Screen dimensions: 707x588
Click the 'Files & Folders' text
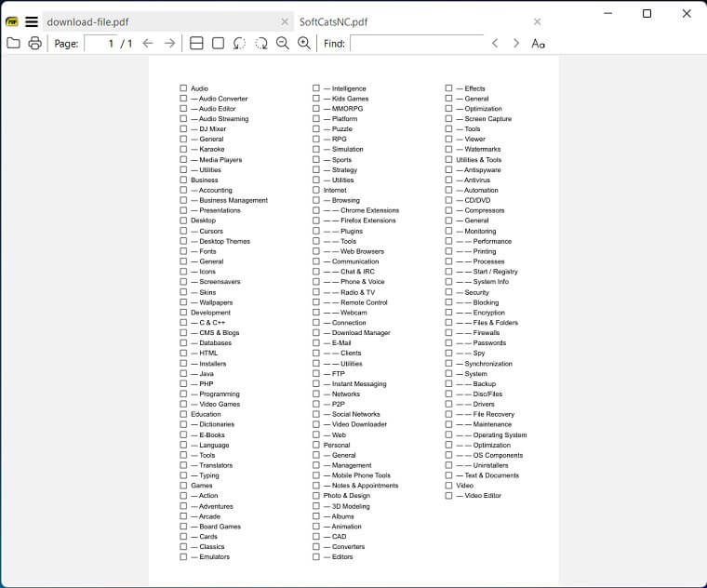(496, 323)
